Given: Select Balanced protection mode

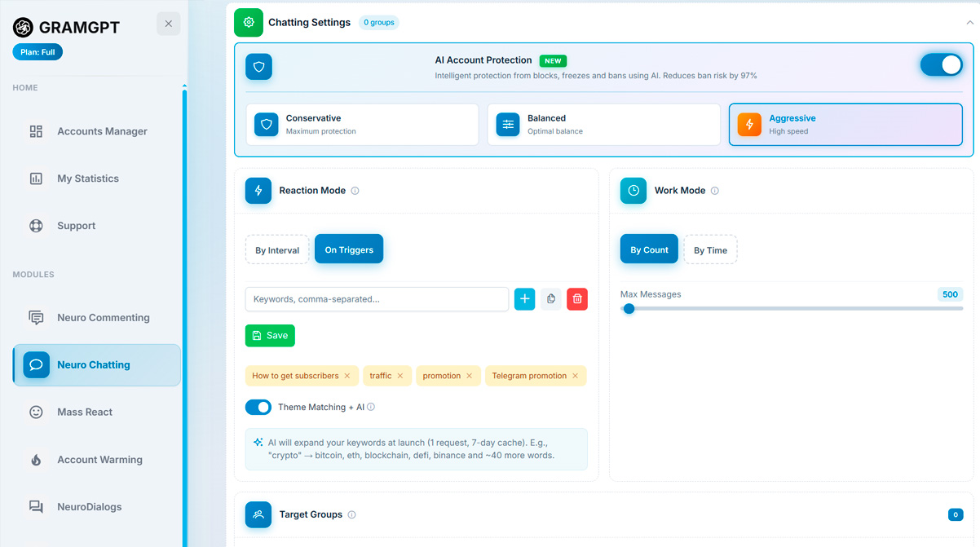Looking at the screenshot, I should click(604, 125).
